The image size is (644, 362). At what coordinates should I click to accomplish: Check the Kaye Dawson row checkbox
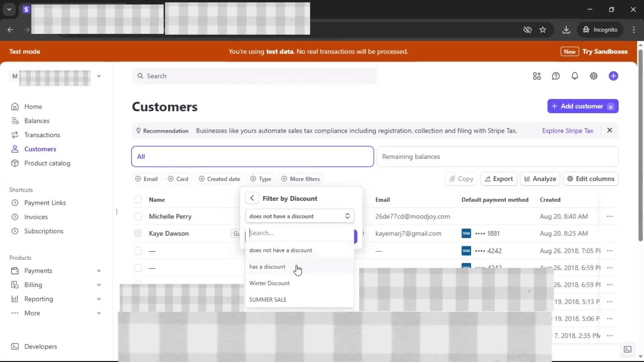[138, 234]
